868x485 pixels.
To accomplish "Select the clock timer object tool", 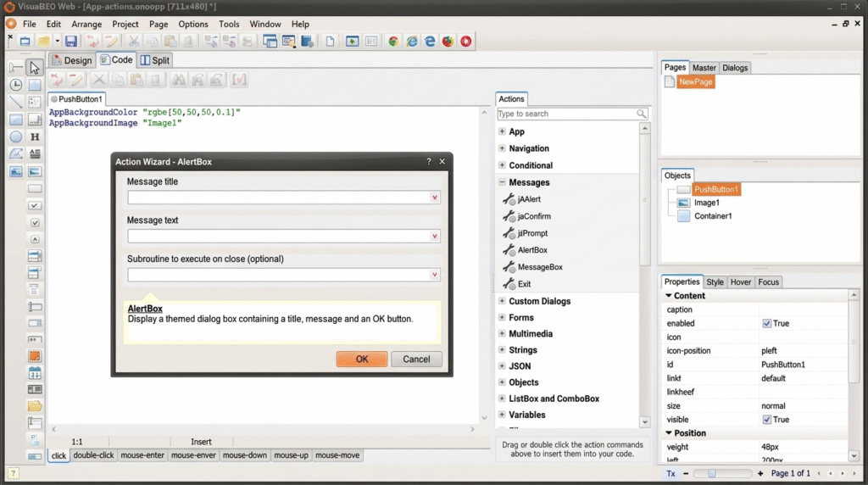I will pyautogui.click(x=16, y=85).
